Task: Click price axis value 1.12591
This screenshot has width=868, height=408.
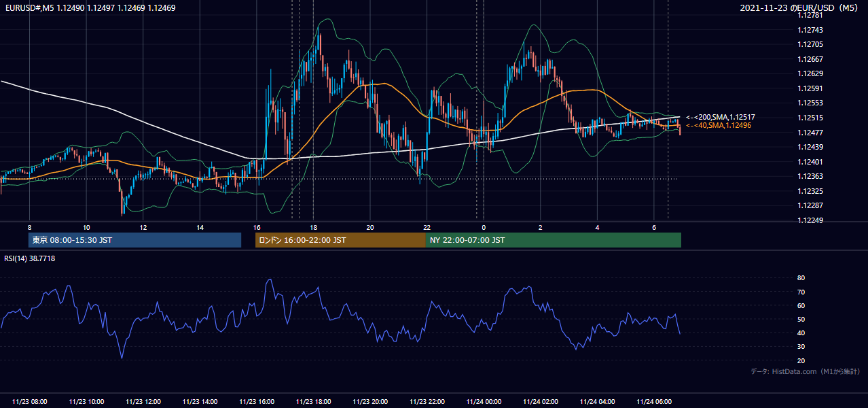Action: [x=810, y=88]
